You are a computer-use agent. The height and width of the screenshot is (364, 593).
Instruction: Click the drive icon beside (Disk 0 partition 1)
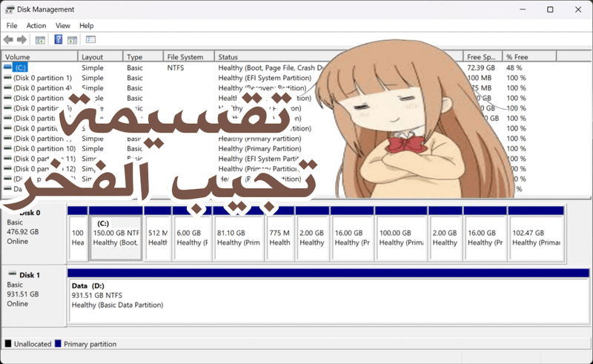point(7,78)
